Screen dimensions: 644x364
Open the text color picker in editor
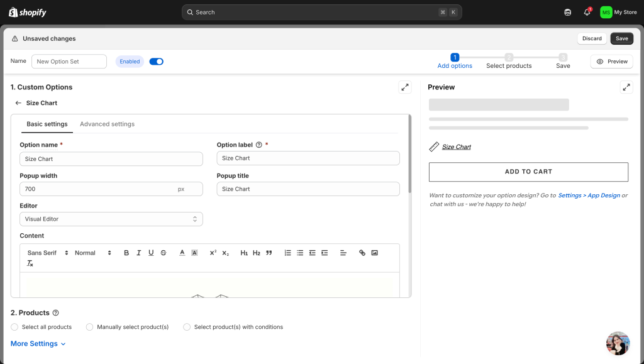(182, 253)
